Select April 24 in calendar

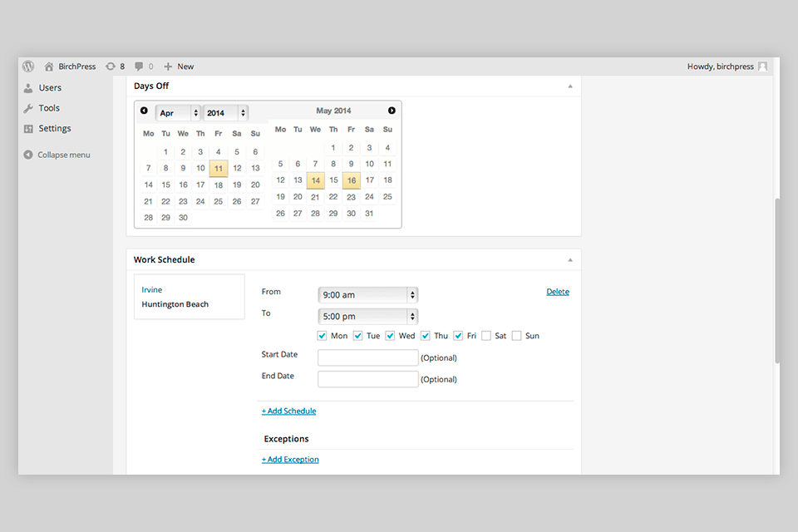200,201
